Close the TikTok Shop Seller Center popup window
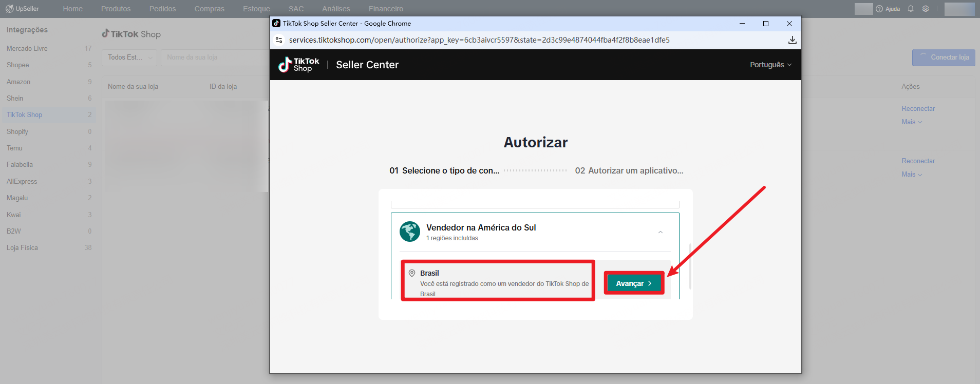The width and height of the screenshot is (980, 384). [789, 24]
